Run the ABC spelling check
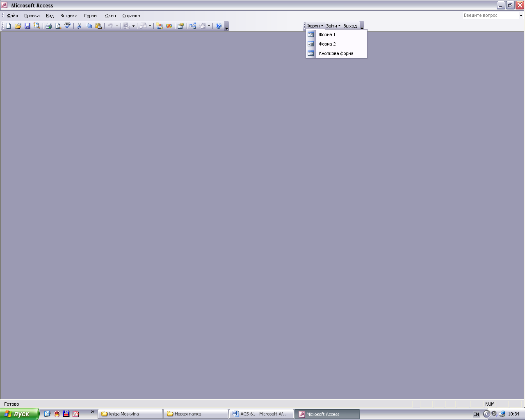Viewport: 525px width, 420px height. pyautogui.click(x=68, y=26)
